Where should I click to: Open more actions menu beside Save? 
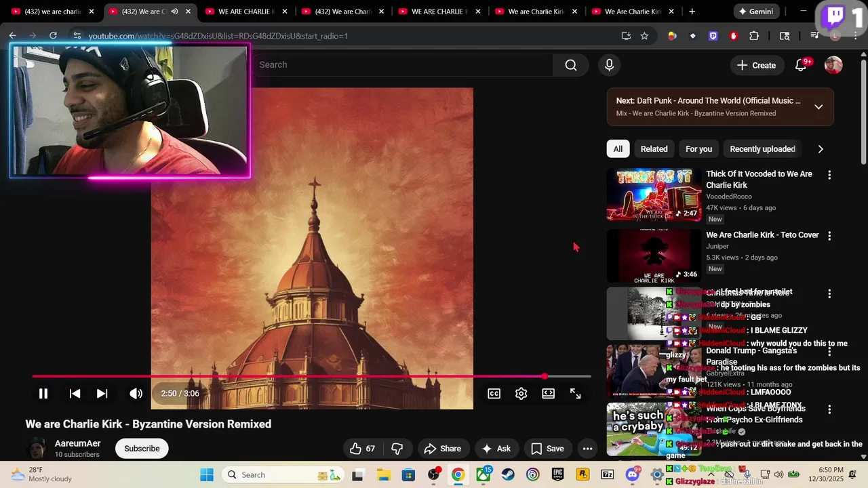click(x=588, y=449)
